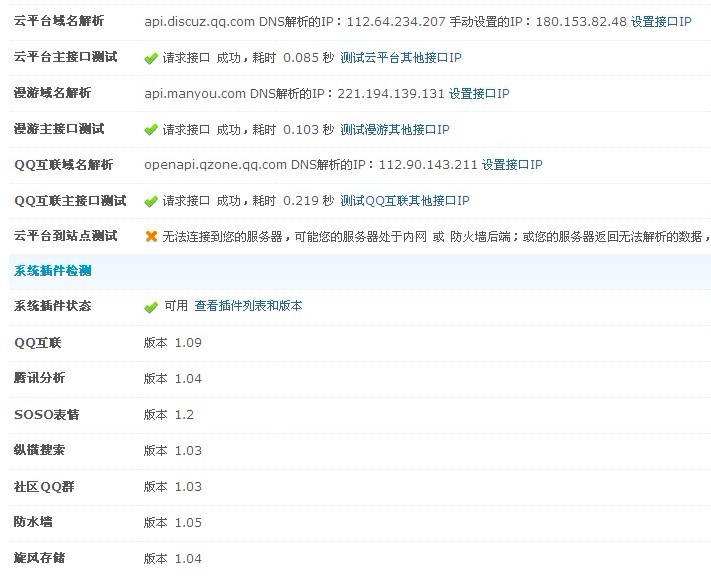The image size is (711, 587).
Task: Click the 耗时 0.219 秒 result text
Action: (x=293, y=200)
